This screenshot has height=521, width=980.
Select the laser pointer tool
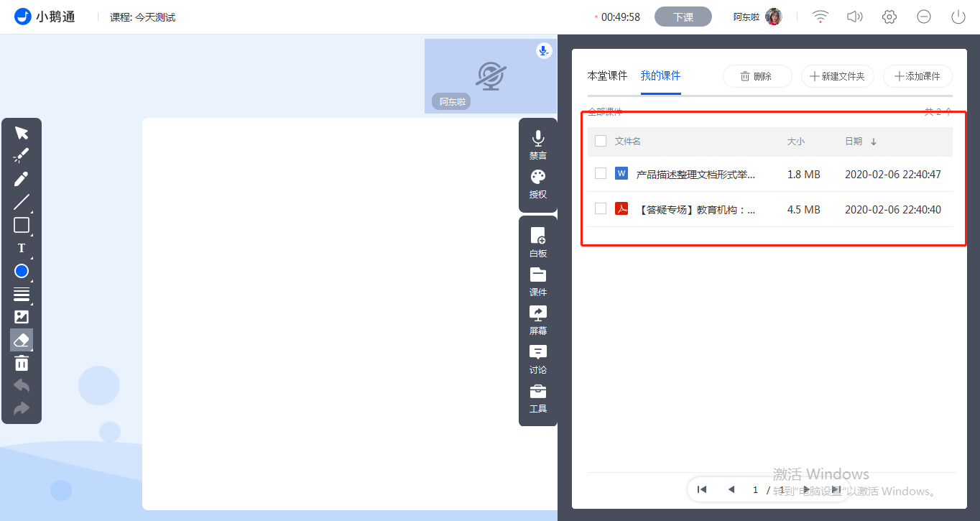click(22, 155)
